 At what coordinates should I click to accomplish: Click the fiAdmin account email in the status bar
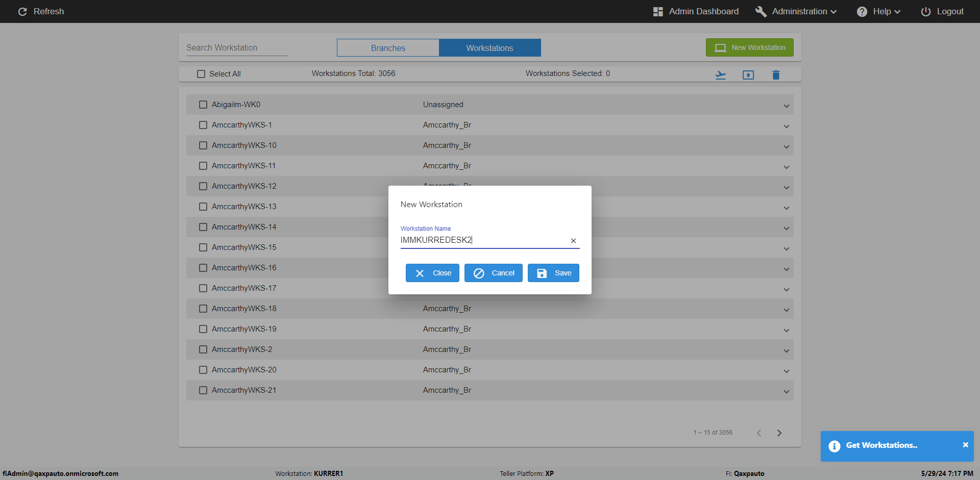[61, 473]
